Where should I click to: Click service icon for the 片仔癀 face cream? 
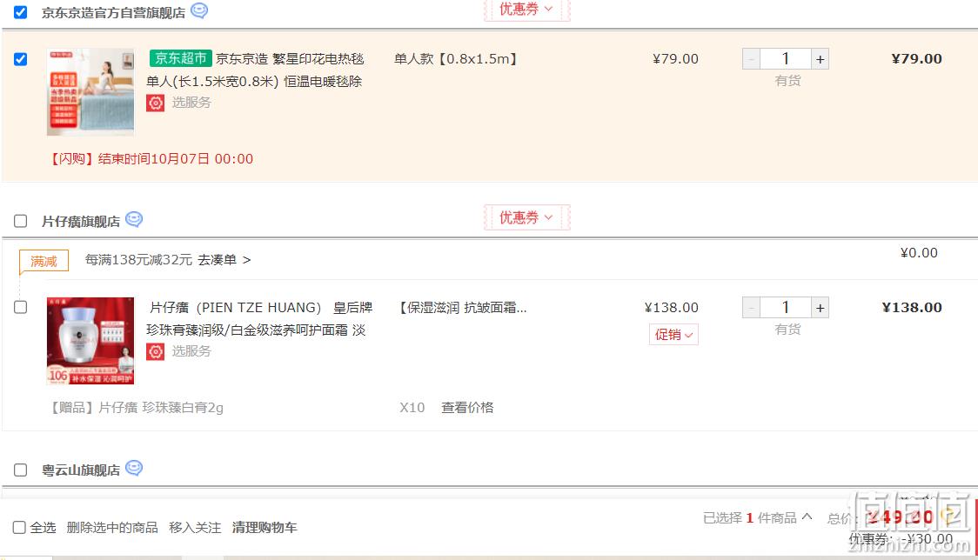155,351
